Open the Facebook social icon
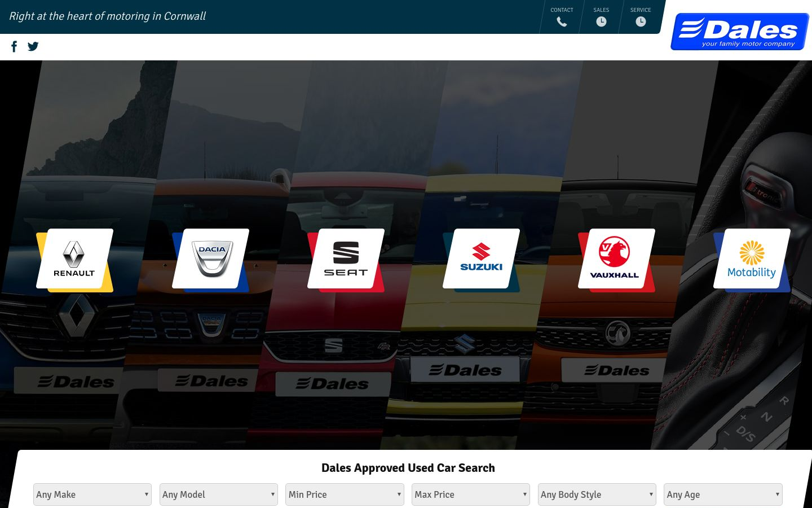Screen dimensions: 812x508 point(14,46)
